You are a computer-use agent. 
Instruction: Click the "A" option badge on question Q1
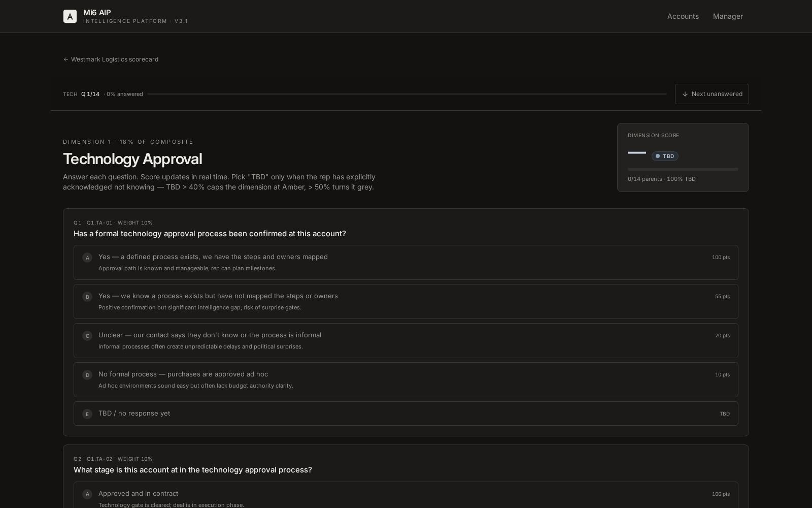[x=87, y=258]
